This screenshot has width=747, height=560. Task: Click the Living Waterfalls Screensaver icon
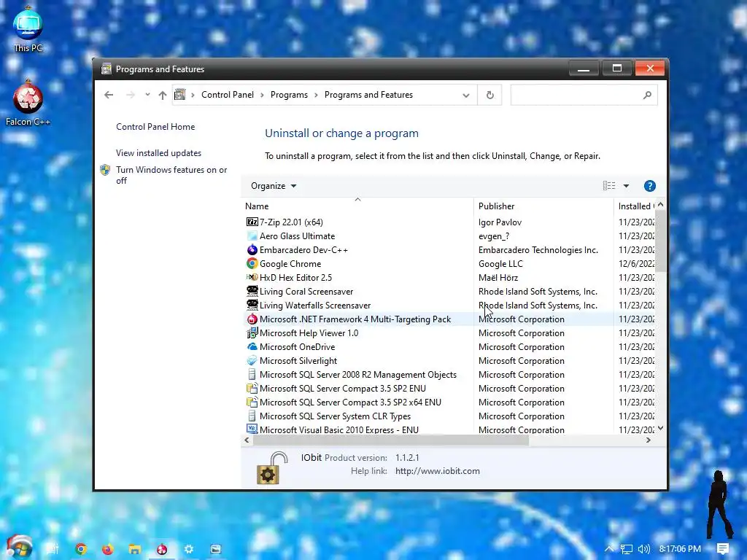click(252, 305)
